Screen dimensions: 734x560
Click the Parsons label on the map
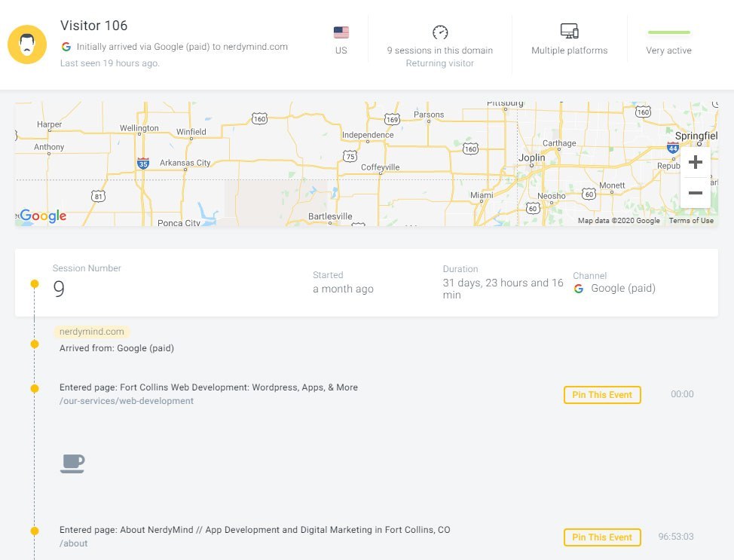(x=429, y=115)
